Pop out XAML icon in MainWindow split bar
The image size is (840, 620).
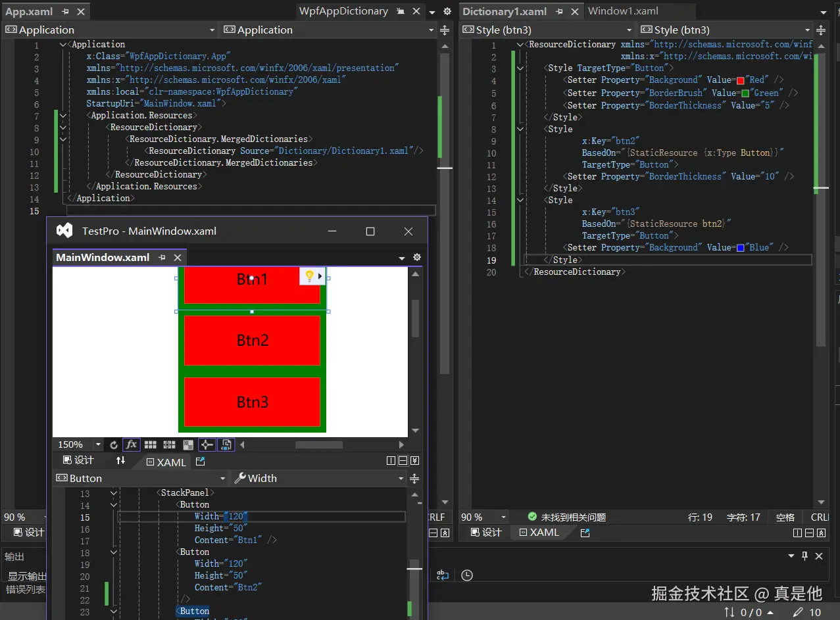click(201, 462)
